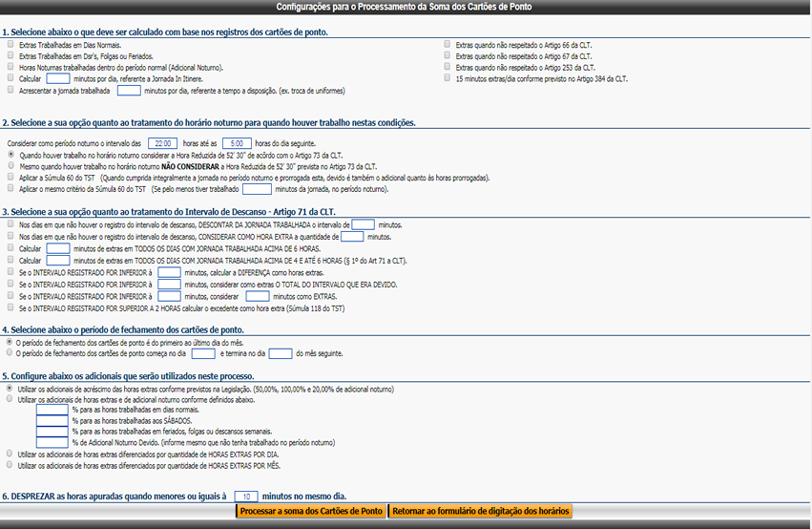The height and width of the screenshot is (529, 812).
Task: Check 'Aplicar a Súmula 60 do TST'
Action: pos(10,177)
